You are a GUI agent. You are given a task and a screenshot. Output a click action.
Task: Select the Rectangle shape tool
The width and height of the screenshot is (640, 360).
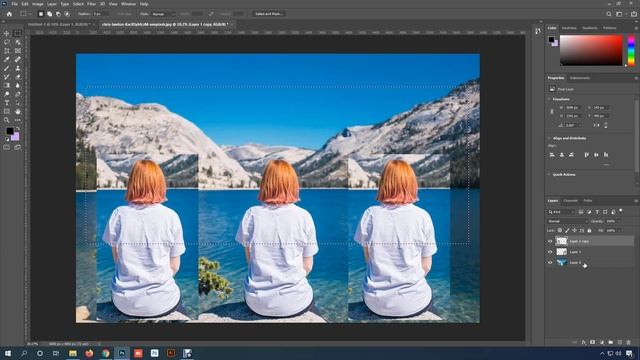click(7, 111)
